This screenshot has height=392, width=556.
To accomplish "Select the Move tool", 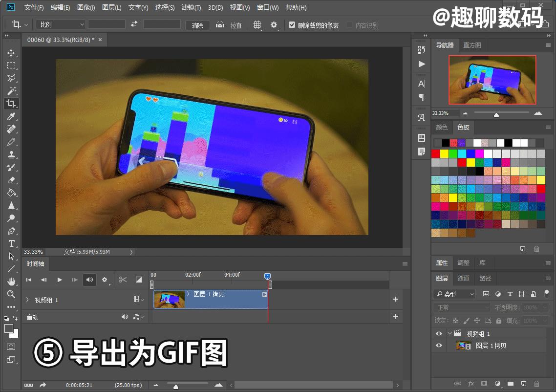I will (11, 53).
